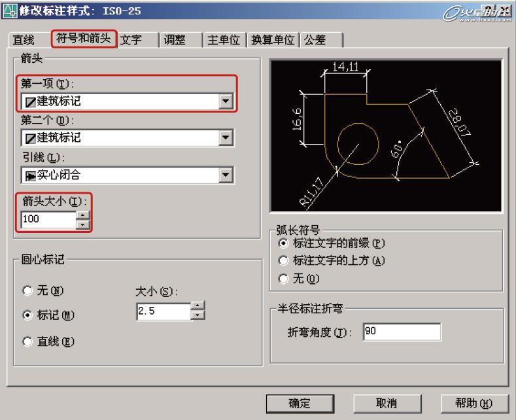Click the title bar help button
516x420 pixels.
[490, 10]
